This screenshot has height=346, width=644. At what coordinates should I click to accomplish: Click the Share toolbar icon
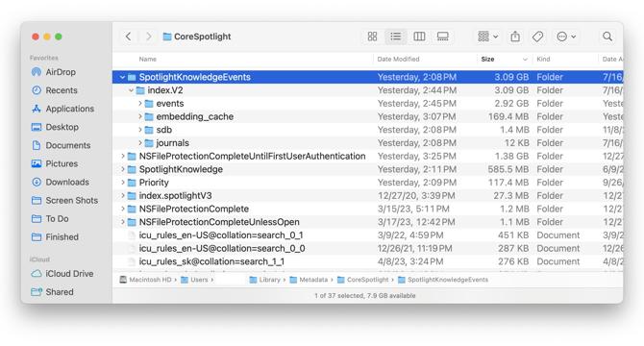tap(515, 37)
